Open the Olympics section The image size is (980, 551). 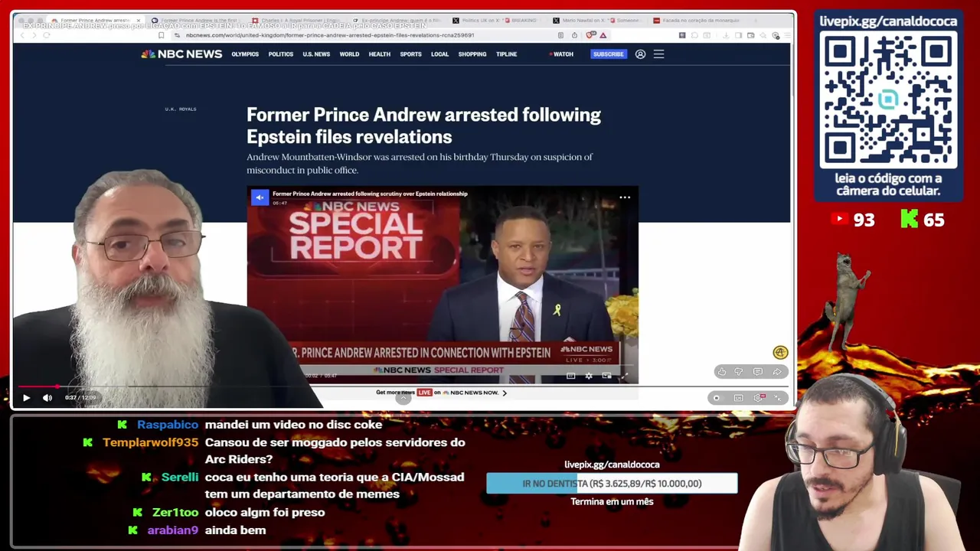click(245, 54)
